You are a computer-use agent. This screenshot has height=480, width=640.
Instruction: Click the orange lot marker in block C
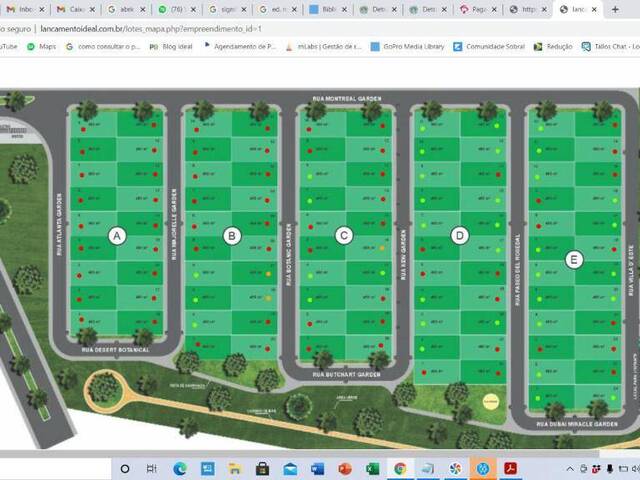[x=382, y=248]
